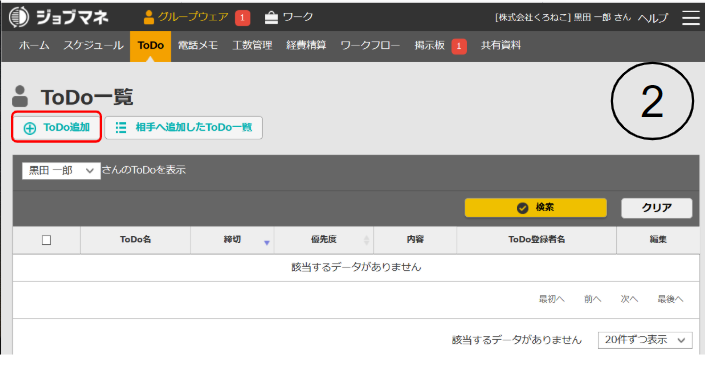The height and width of the screenshot is (368, 705).
Task: Toggle the select-all checkbox in table header
Action: [x=46, y=240]
